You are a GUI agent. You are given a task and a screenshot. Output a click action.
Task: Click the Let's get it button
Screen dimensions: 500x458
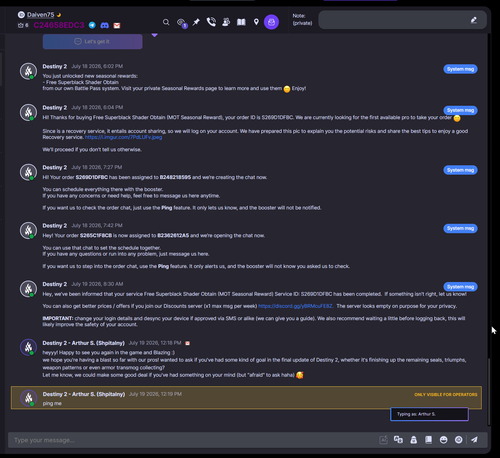[x=93, y=41]
